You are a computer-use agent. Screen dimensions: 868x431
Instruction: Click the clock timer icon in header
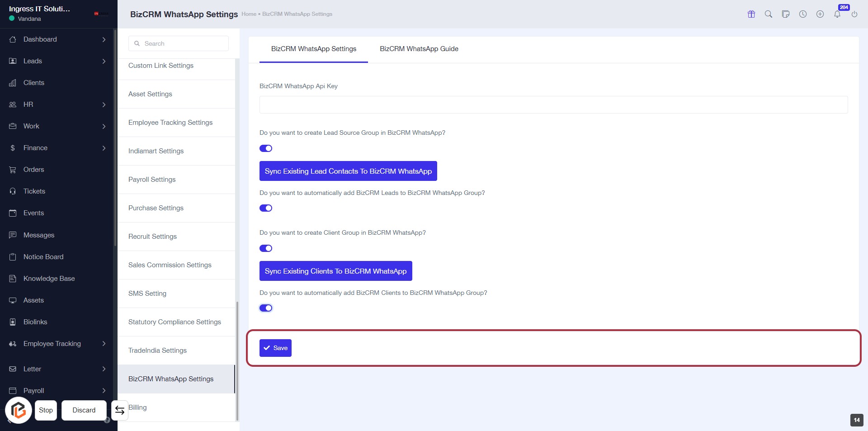click(803, 14)
